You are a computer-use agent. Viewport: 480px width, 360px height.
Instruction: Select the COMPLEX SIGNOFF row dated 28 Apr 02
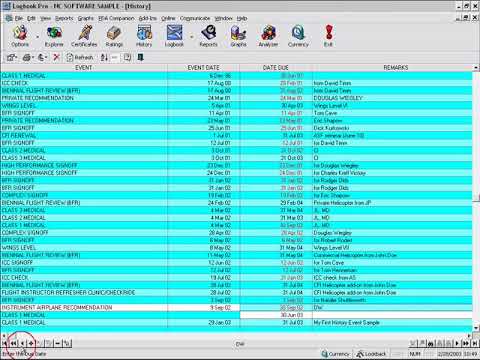[236, 233]
